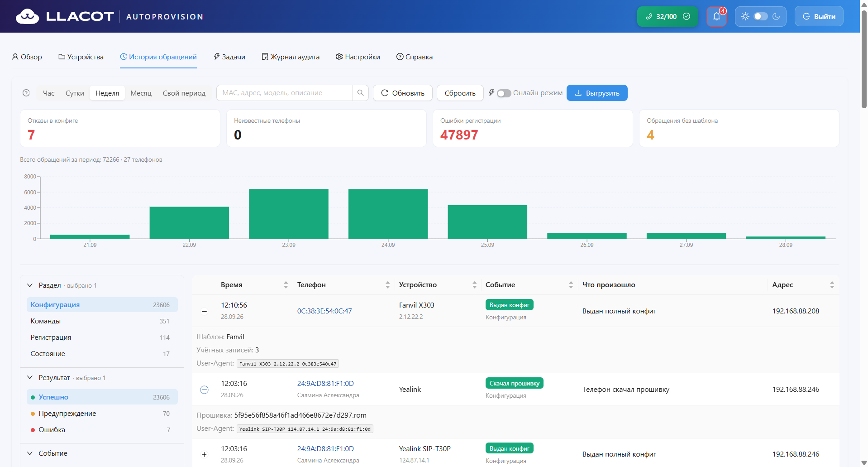Select the Неделя period
This screenshot has height=467, width=868.
[x=107, y=93]
